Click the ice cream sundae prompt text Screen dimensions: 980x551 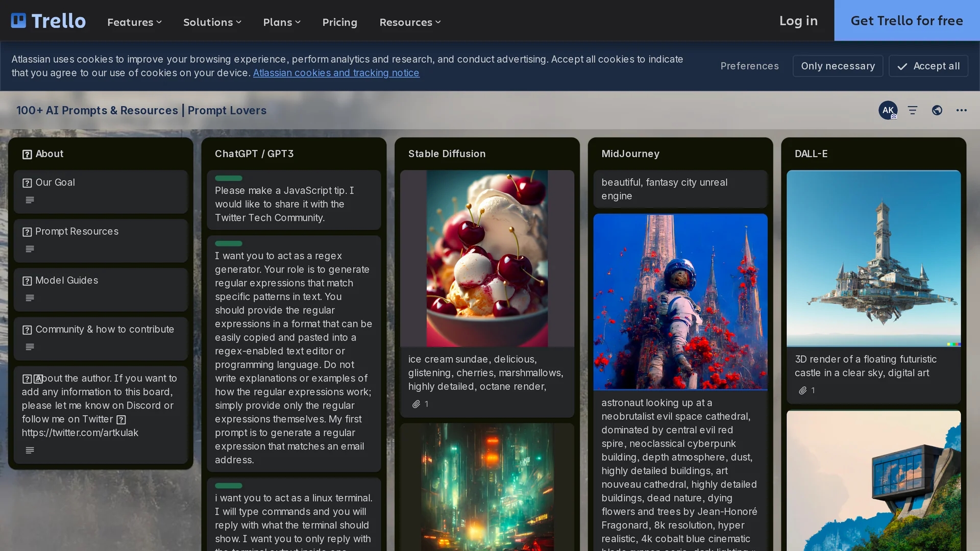pos(486,373)
